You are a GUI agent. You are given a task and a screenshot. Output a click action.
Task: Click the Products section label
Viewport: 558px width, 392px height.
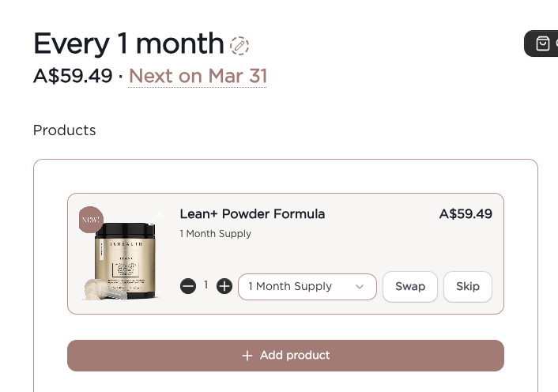tap(65, 130)
